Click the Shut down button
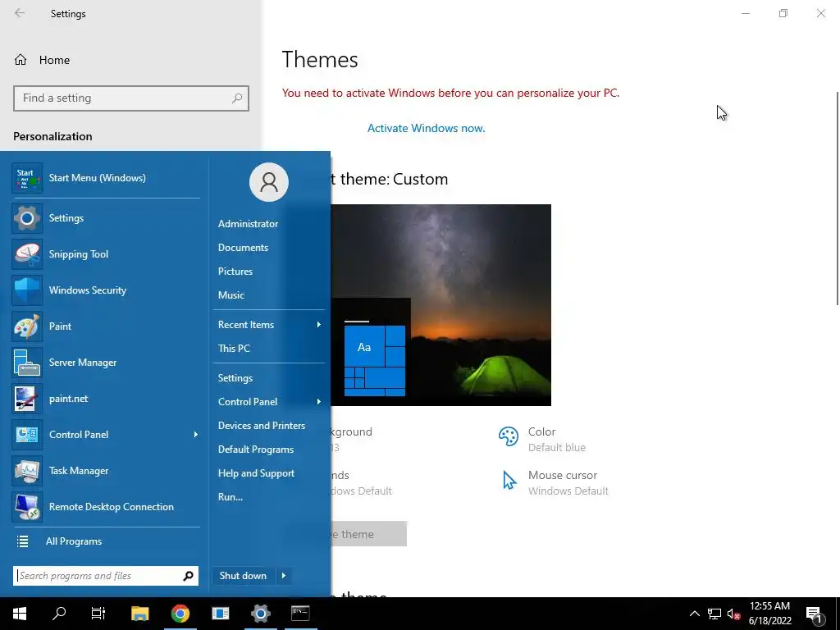The image size is (840, 630). 243,576
